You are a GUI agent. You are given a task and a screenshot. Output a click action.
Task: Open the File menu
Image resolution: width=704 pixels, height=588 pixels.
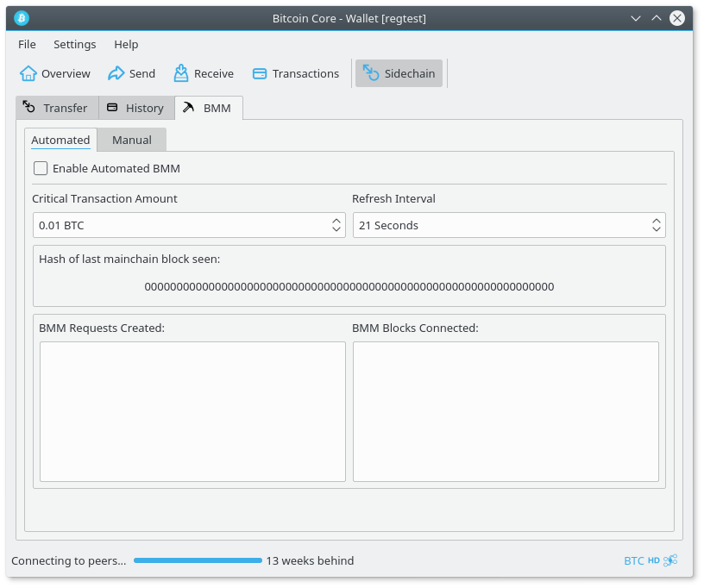[x=27, y=45]
